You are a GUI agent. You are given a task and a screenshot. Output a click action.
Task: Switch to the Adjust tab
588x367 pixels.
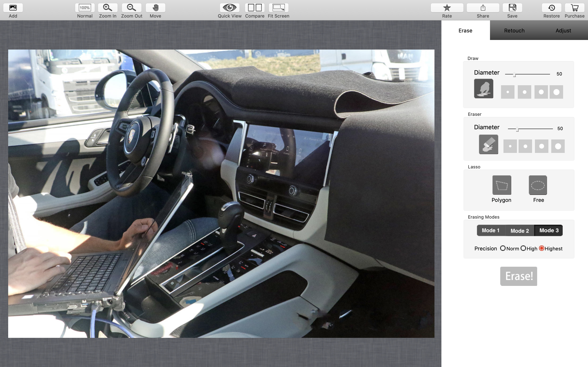point(563,31)
